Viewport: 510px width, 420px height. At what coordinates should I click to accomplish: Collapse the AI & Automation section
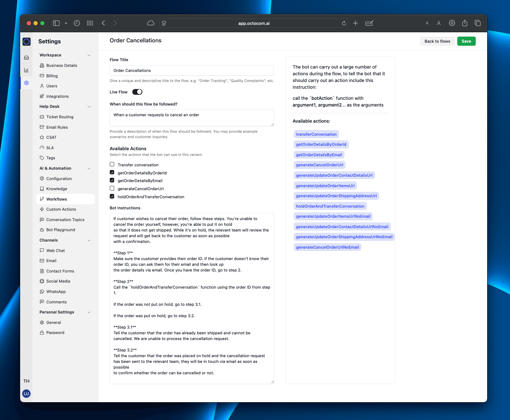(x=89, y=168)
